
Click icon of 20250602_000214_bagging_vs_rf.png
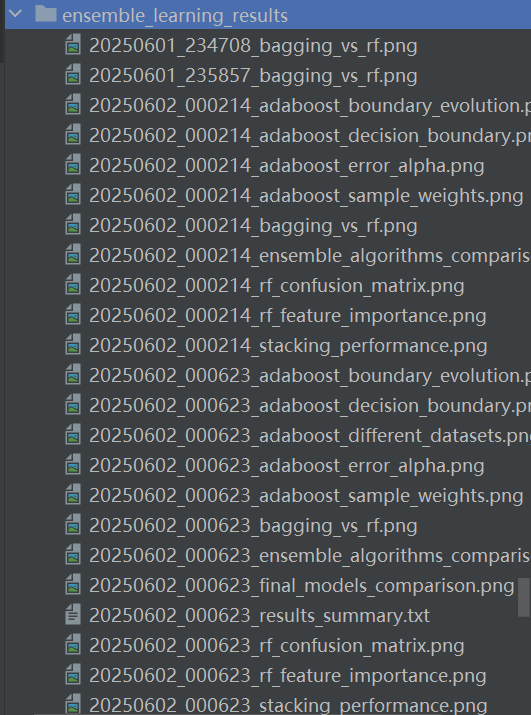73,225
